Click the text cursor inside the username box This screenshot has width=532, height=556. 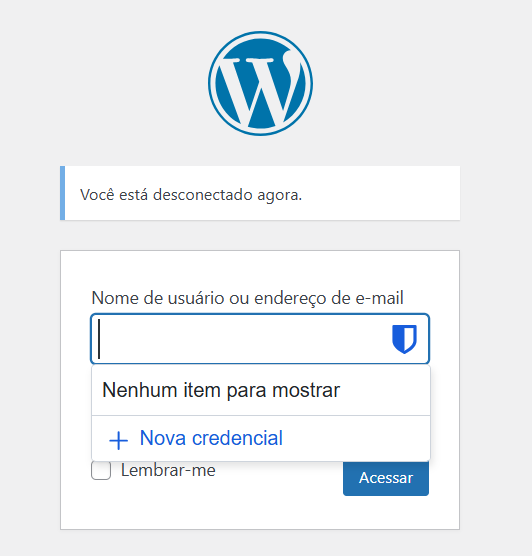[x=99, y=339]
